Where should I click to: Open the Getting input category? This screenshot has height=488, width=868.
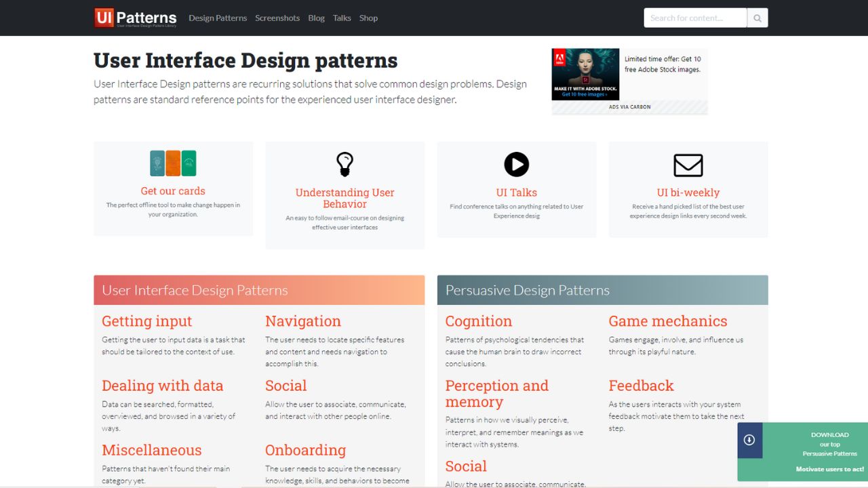(147, 321)
